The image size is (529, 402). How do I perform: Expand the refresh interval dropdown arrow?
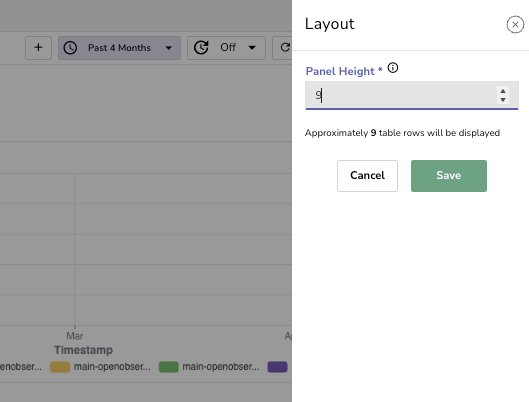click(x=252, y=48)
